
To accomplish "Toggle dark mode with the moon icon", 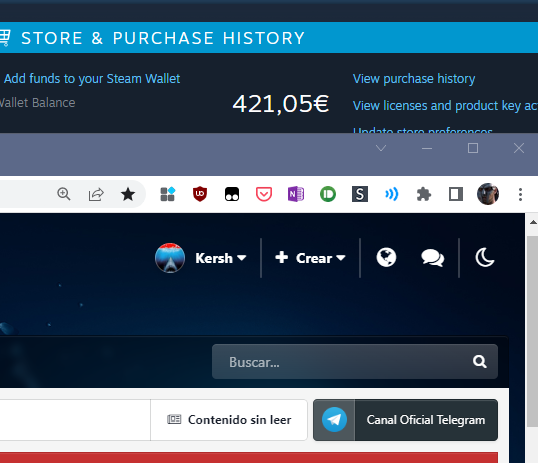I will tap(485, 257).
